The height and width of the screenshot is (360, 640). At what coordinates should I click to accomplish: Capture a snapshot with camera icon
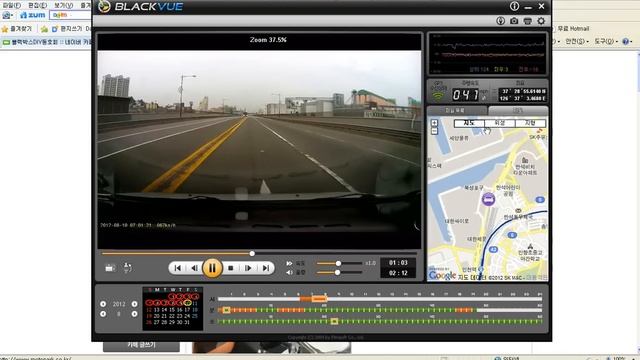click(x=514, y=21)
